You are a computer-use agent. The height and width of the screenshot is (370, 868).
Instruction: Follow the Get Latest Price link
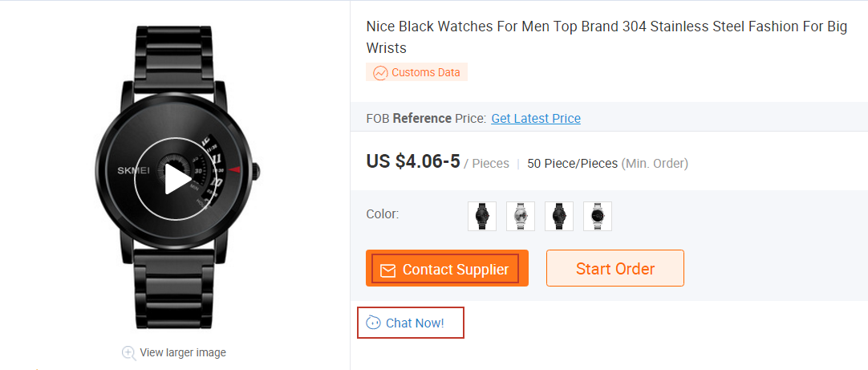pyautogui.click(x=536, y=119)
